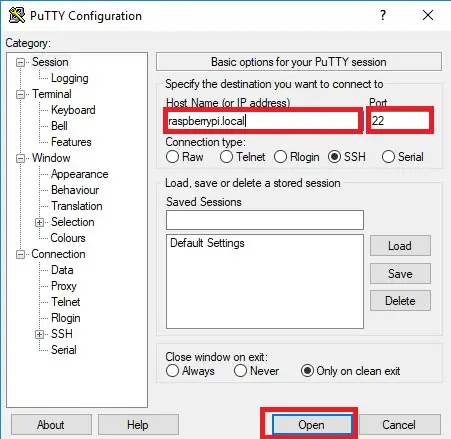Open the Logging settings category
The image size is (451, 439).
tap(70, 78)
